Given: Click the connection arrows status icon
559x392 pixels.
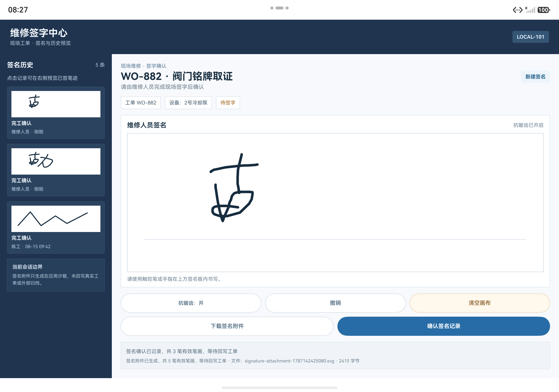Looking at the screenshot, I should pos(518,10).
